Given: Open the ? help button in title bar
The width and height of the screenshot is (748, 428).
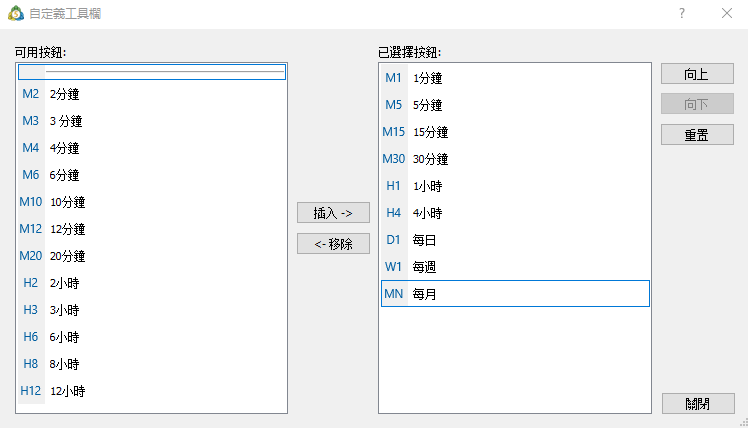Looking at the screenshot, I should pos(682,13).
